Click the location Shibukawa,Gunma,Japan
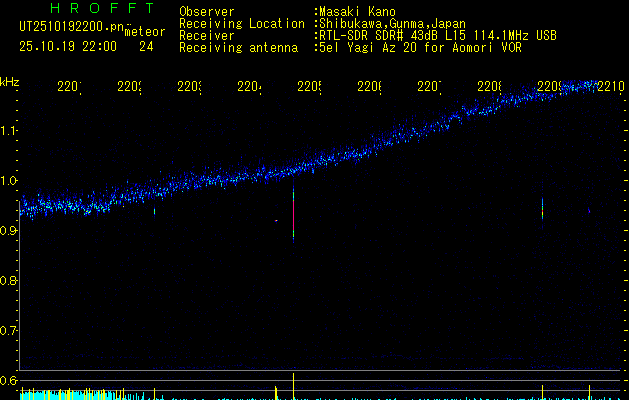The image size is (629, 400). click(392, 23)
